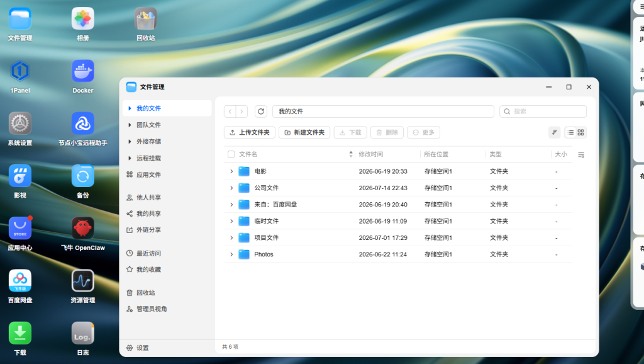Click the 上传文件夹 button
Screen dimensions: 644x364
tap(250, 132)
